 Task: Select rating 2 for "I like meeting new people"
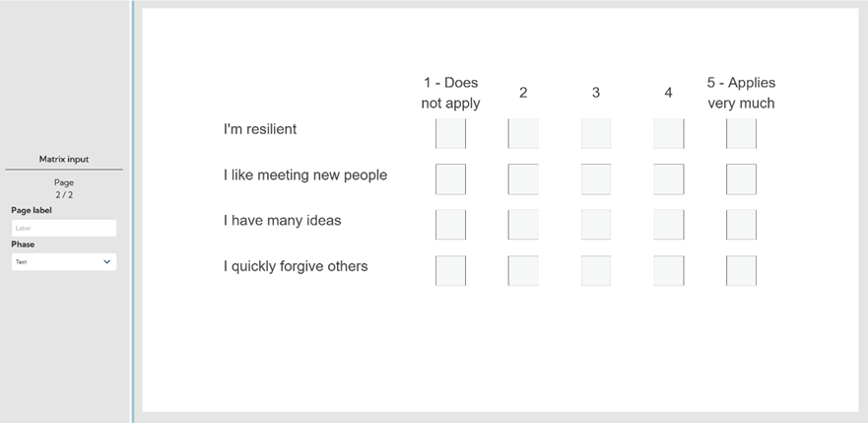click(523, 179)
